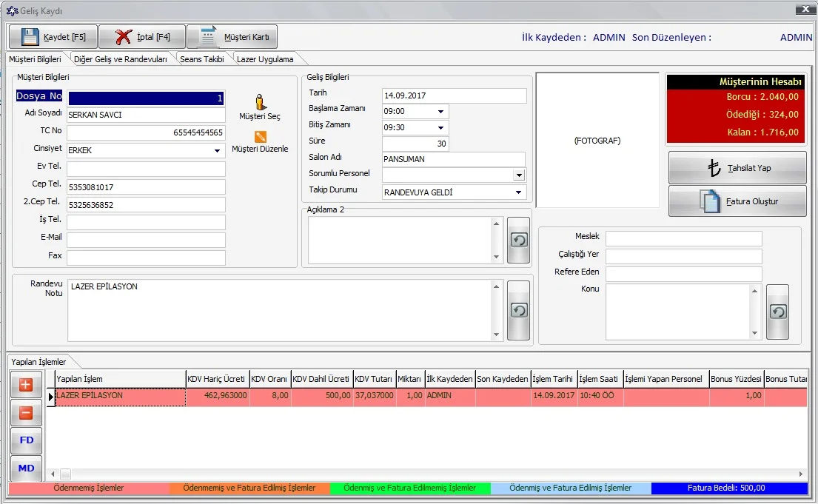This screenshot has width=818, height=504.
Task: Click Tahsilat Yap lira button
Action: click(737, 168)
